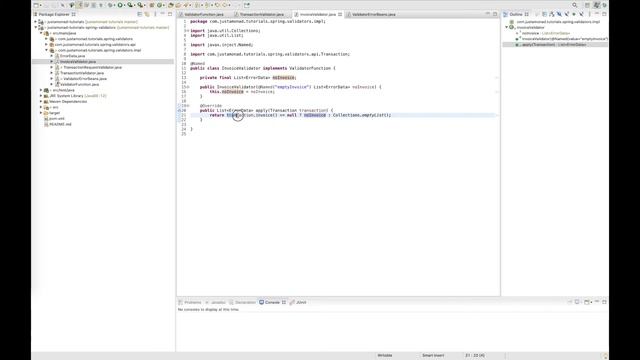Switch to the TransactionValidator.java tab
640x360 pixels.
point(261,14)
